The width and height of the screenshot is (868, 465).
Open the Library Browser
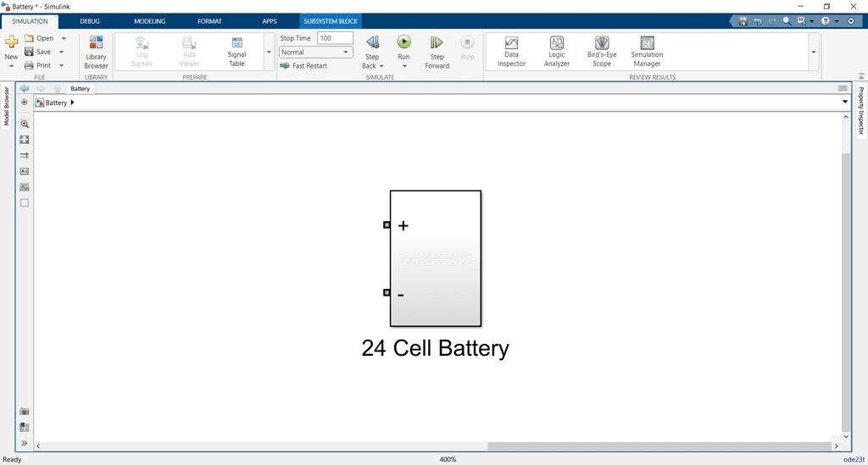[x=96, y=51]
